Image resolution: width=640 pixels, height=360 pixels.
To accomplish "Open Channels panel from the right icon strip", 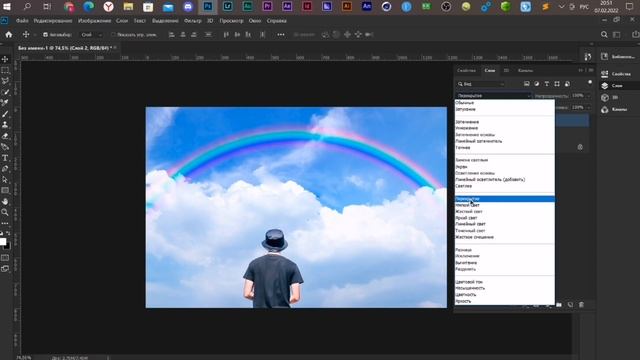I will 604,109.
